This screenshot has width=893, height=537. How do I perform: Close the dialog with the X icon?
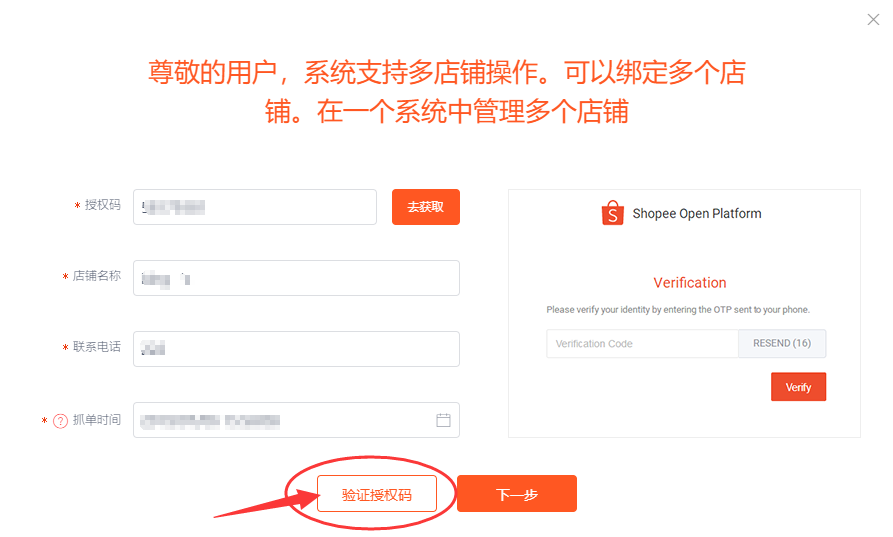tap(873, 20)
